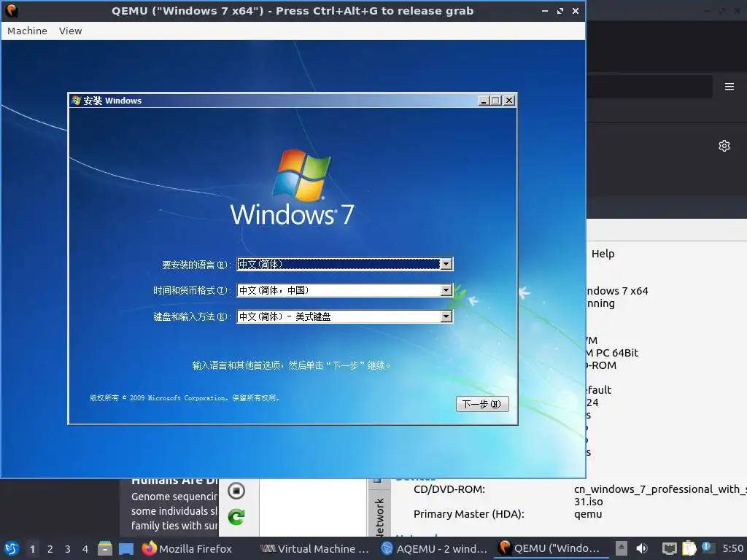747x560 pixels.
Task: Click the notification update tray icon
Action: pos(707,548)
